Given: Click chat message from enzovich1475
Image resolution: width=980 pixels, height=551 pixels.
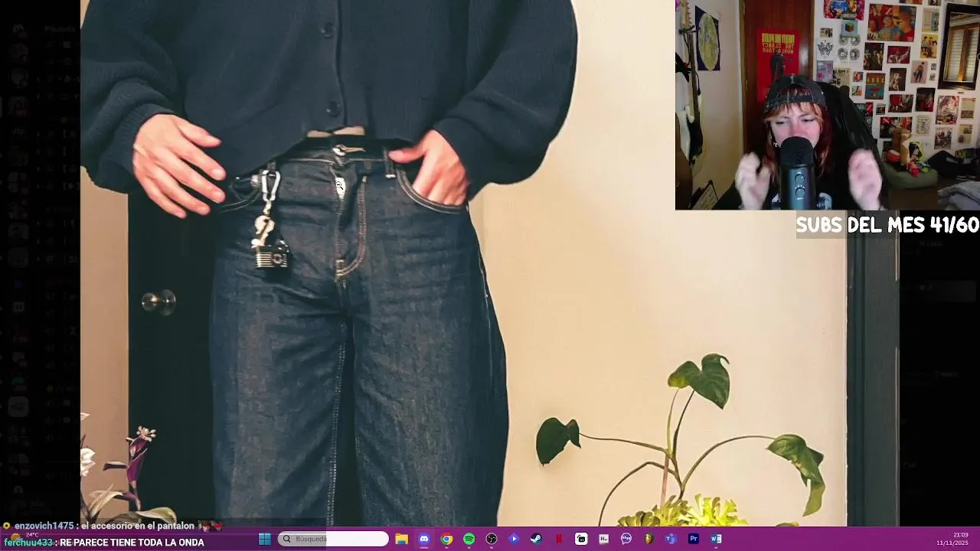Looking at the screenshot, I should click(x=112, y=526).
